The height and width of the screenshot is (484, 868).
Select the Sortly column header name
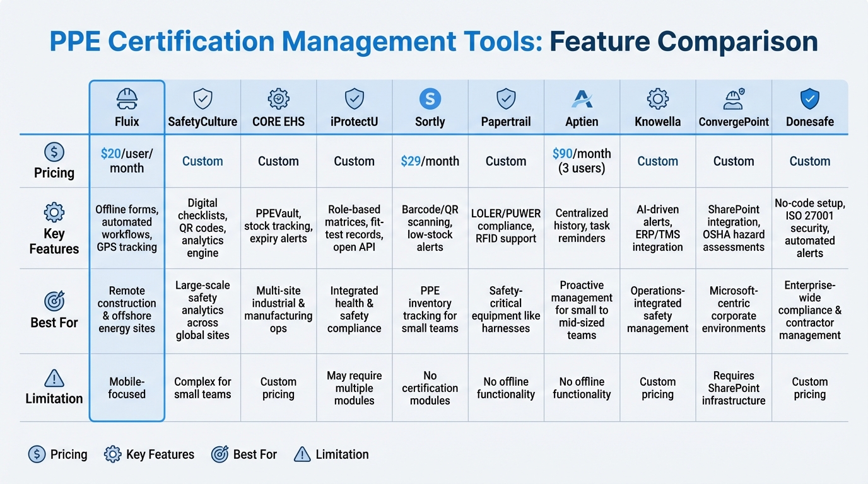[430, 122]
